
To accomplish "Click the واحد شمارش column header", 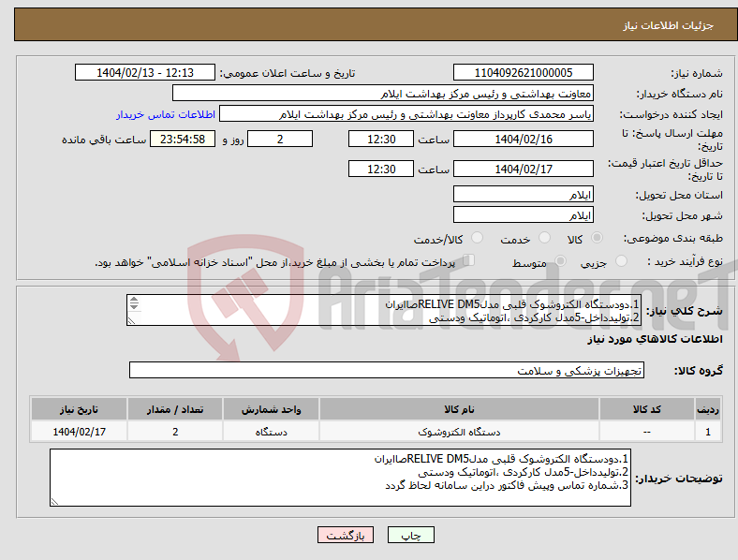I will pyautogui.click(x=271, y=409).
